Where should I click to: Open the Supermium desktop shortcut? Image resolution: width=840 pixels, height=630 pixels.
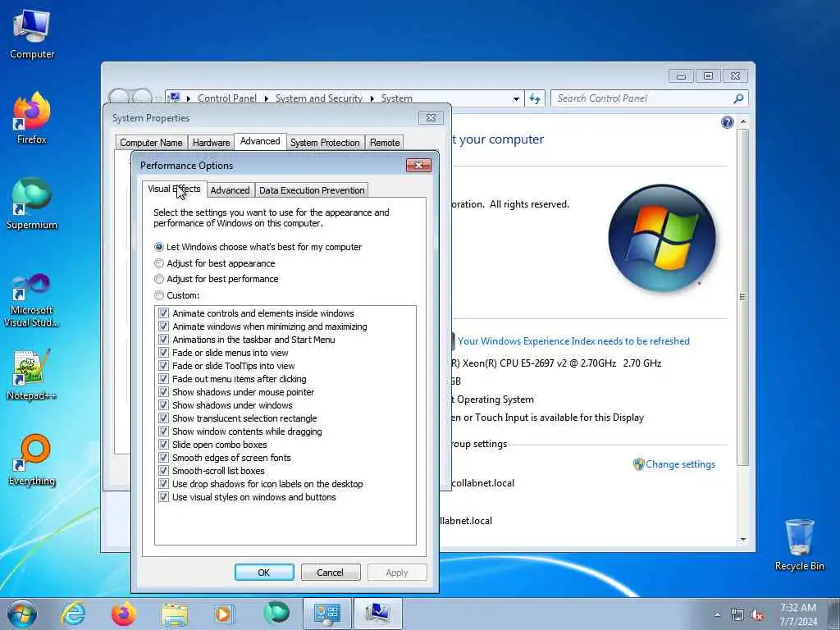(x=32, y=203)
